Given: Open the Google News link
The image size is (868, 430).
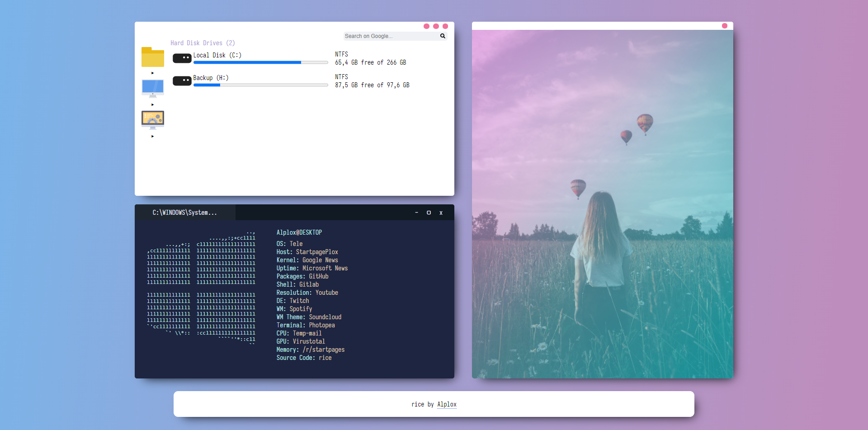Looking at the screenshot, I should click(320, 260).
